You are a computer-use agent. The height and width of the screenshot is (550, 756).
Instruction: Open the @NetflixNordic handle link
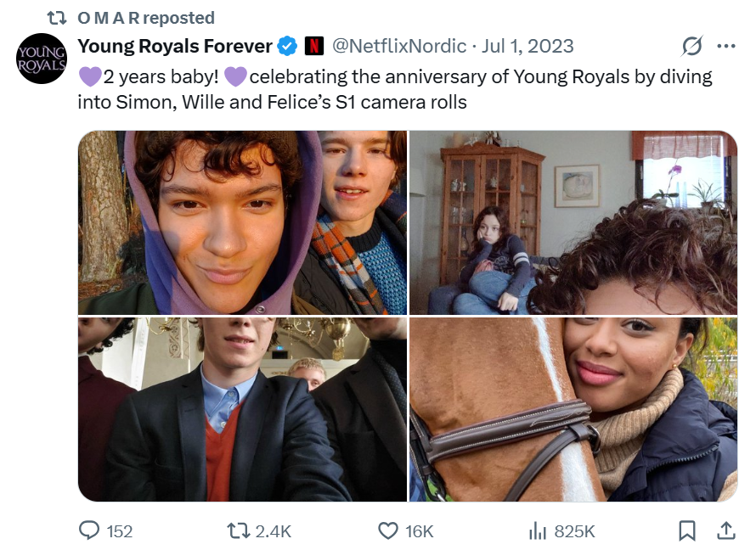tap(398, 46)
